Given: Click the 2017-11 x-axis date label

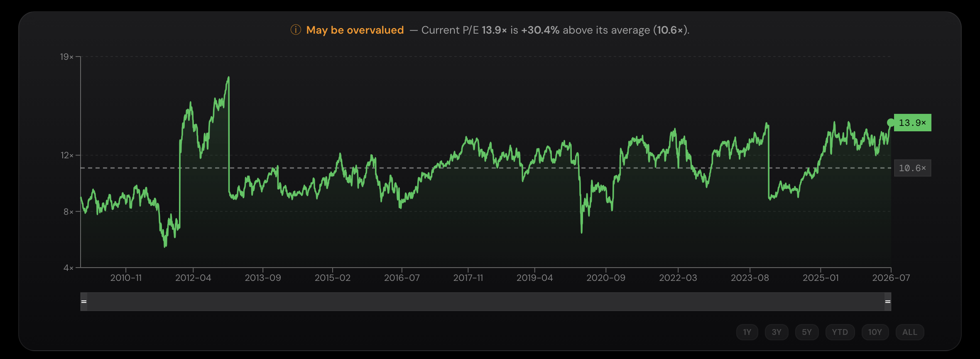Looking at the screenshot, I should tap(468, 278).
